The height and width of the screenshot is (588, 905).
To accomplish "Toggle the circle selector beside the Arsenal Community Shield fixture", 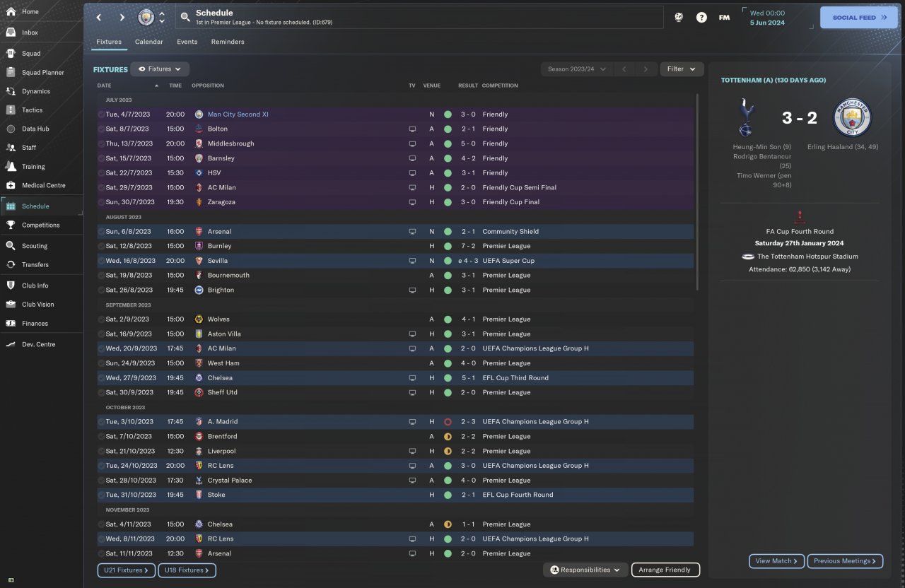I will [x=101, y=232].
